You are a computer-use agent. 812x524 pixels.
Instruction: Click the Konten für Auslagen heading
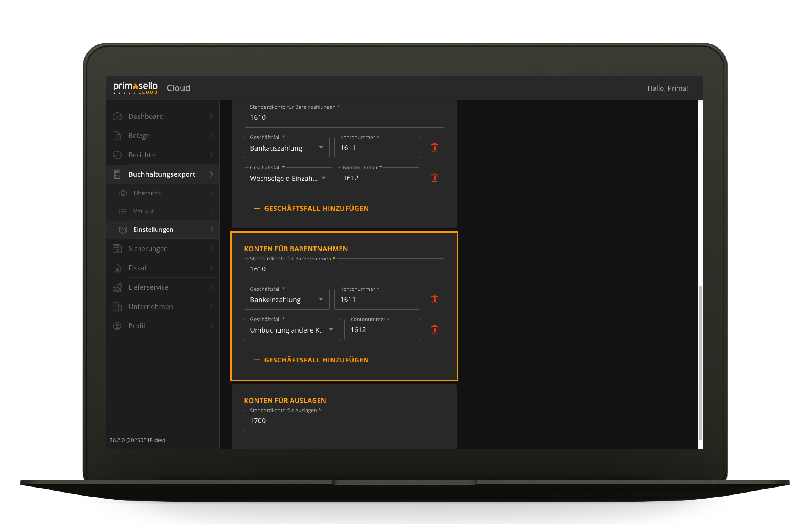tap(285, 401)
